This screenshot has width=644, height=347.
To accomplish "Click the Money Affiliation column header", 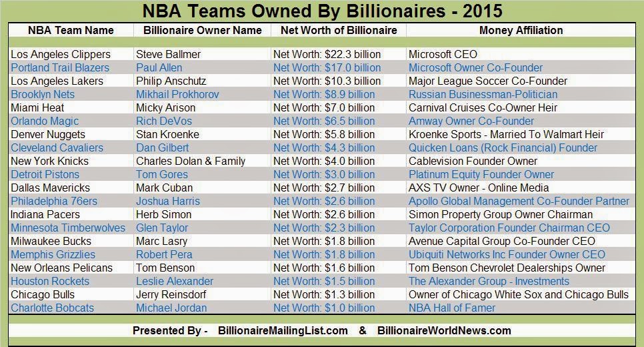I will point(521,30).
